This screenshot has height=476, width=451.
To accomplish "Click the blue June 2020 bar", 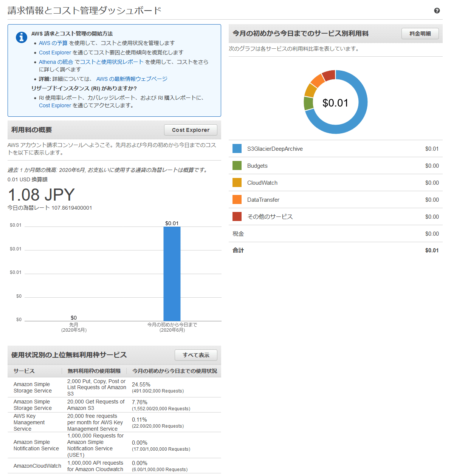I will tap(172, 274).
